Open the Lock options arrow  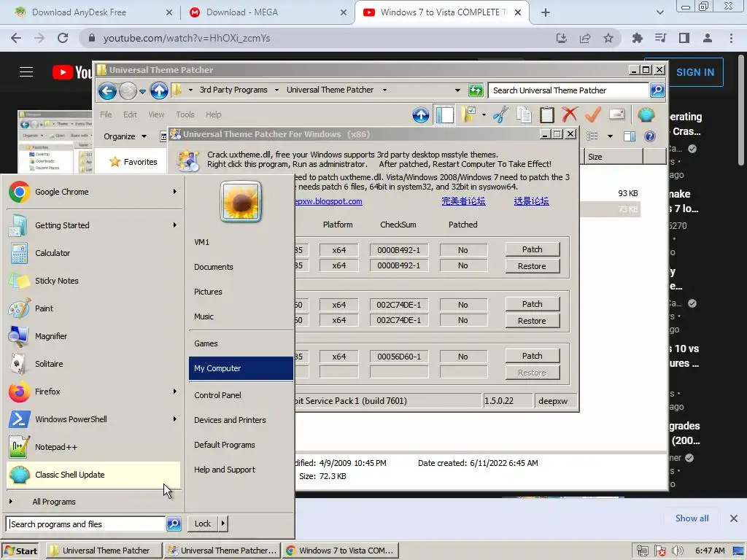click(223, 524)
